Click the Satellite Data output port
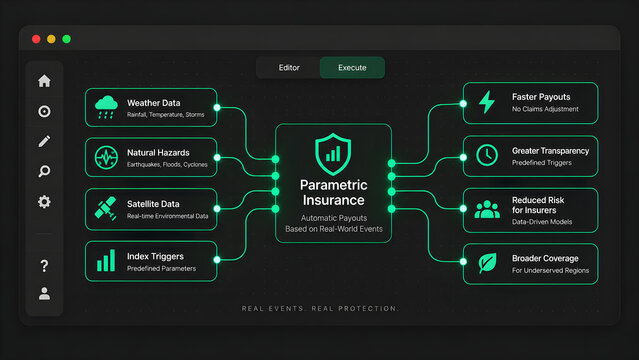This screenshot has width=639, height=360. pyautogui.click(x=217, y=209)
